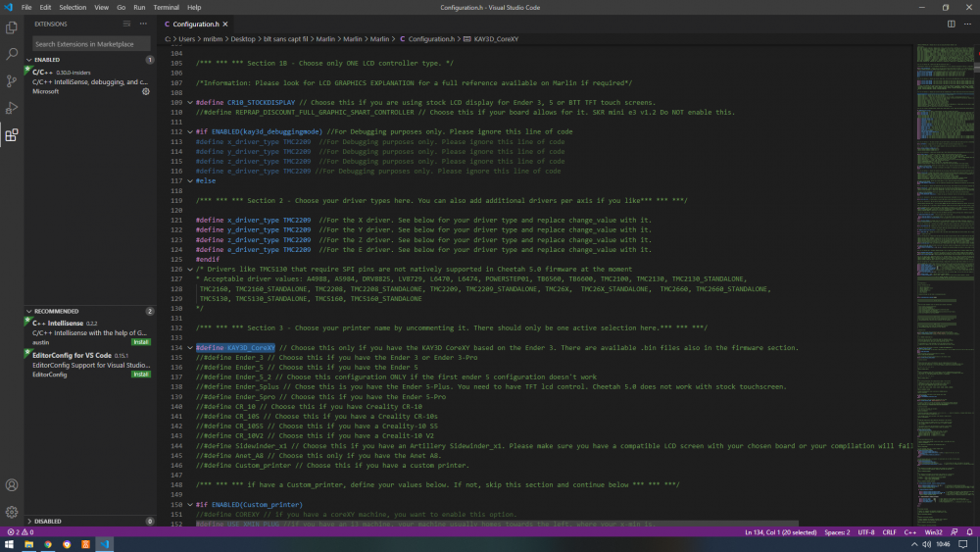Fold code at line 134
980x552 pixels.
point(190,348)
